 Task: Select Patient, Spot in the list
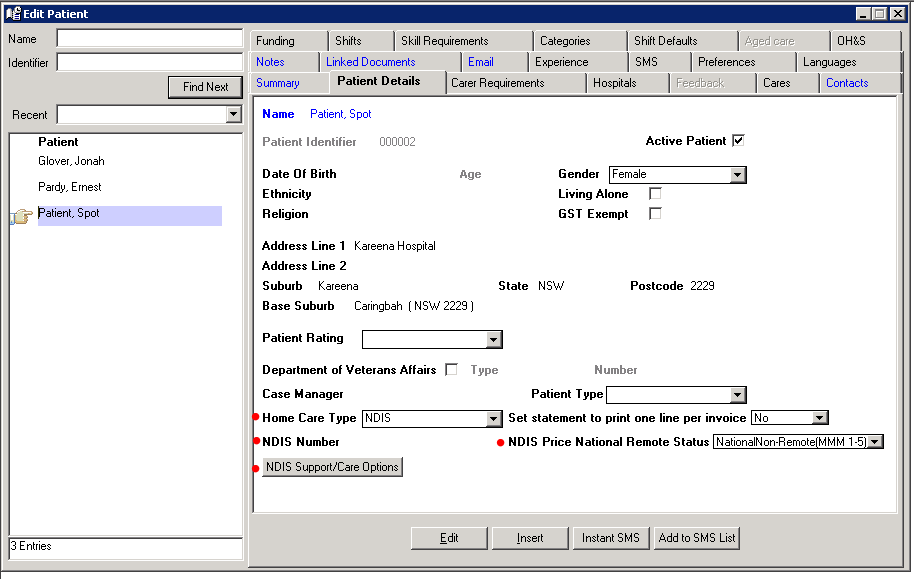click(x=129, y=216)
